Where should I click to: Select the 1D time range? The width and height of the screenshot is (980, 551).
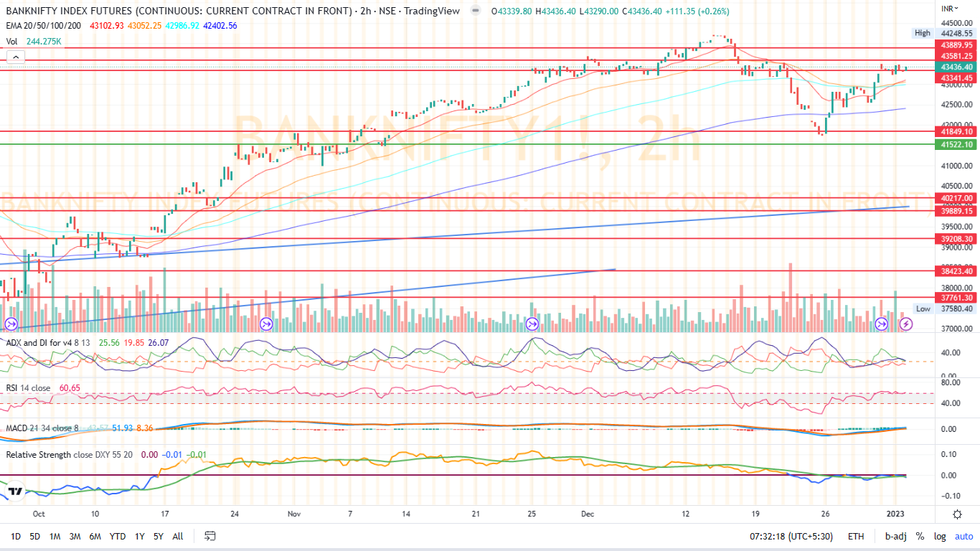click(15, 536)
